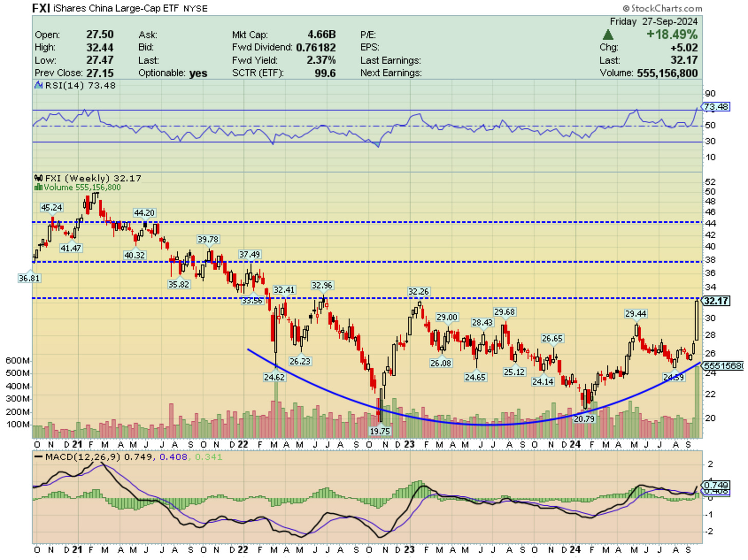Click the 24.14 trough price label
The height and width of the screenshot is (560, 748).
tap(543, 381)
